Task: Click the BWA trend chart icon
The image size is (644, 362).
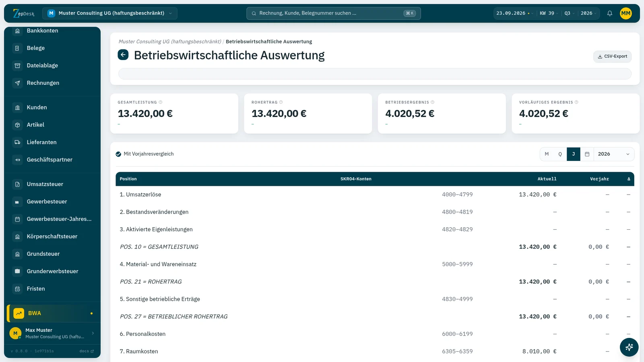Action: pos(19,313)
